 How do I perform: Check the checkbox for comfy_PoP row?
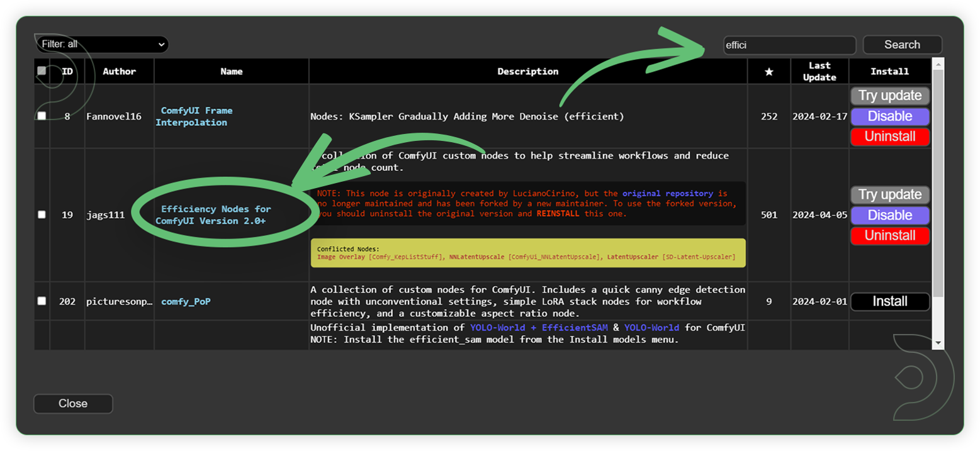42,301
